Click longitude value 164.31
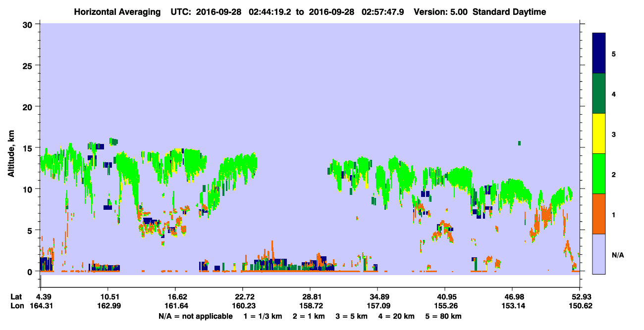The height and width of the screenshot is (330, 644). (x=41, y=305)
